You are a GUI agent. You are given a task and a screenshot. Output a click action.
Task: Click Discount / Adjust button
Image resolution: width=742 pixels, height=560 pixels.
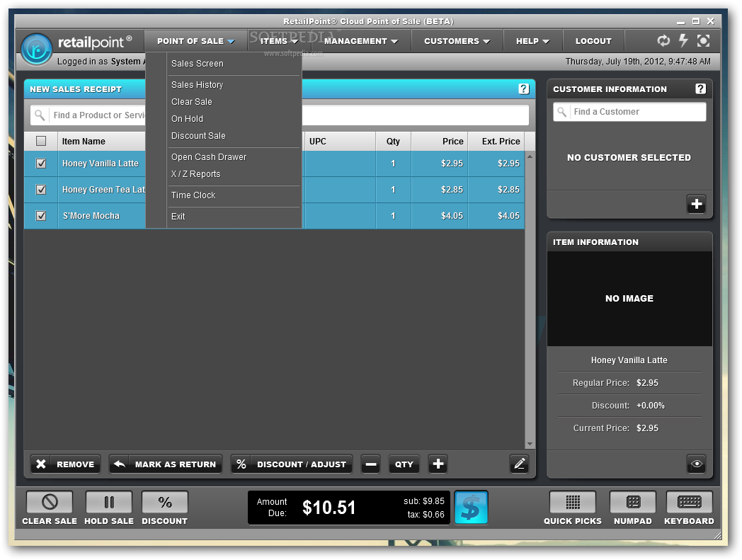292,464
